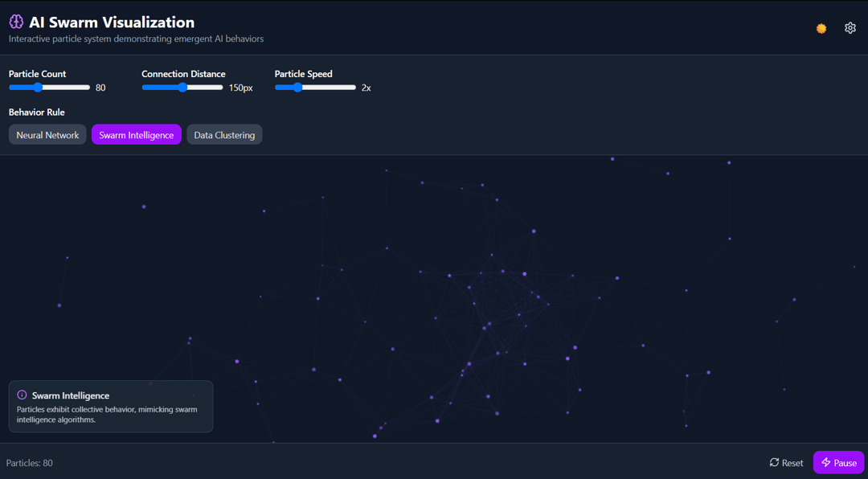Reset the particle simulation

[786, 462]
